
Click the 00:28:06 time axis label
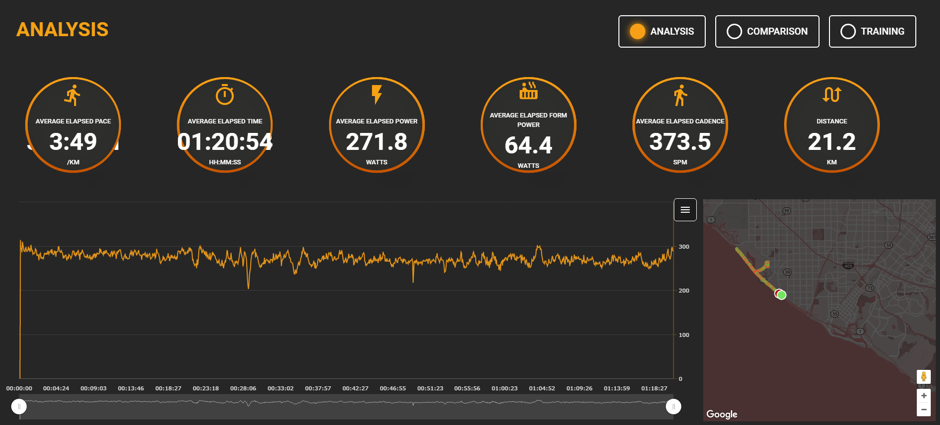coord(244,388)
